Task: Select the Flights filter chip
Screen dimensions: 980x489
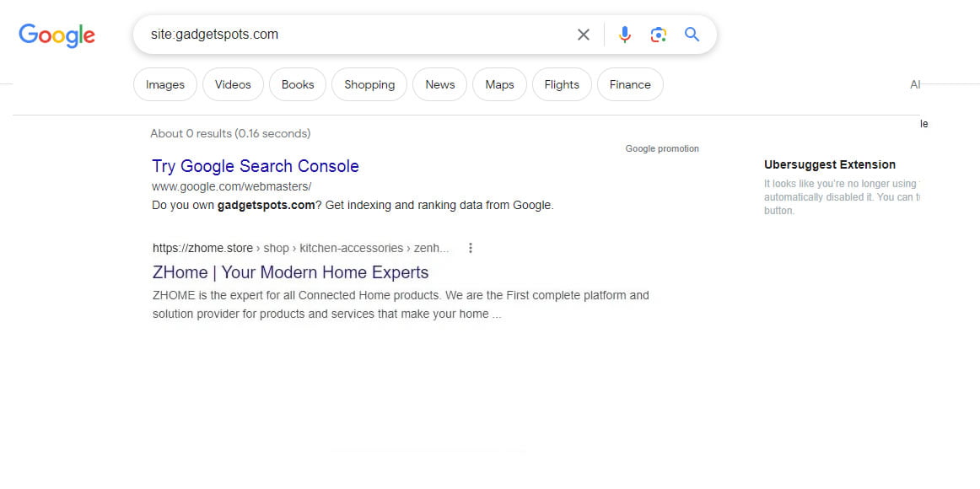Action: 562,84
